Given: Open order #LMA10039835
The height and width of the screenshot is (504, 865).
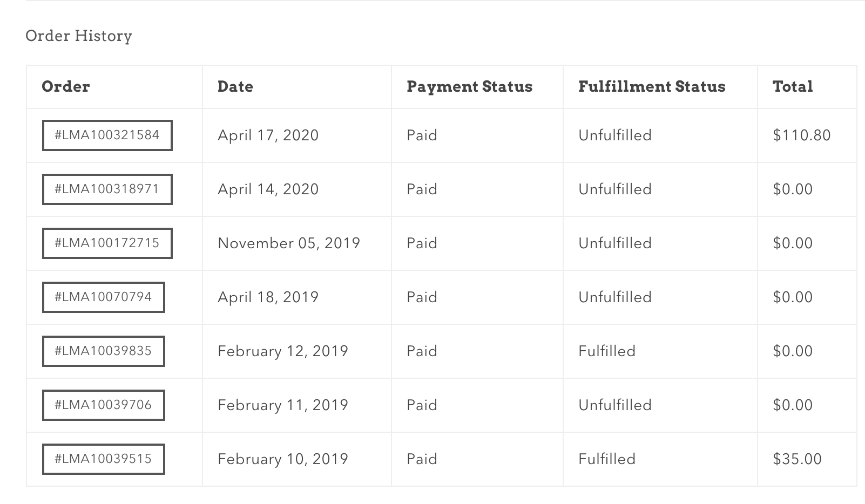Looking at the screenshot, I should [103, 351].
